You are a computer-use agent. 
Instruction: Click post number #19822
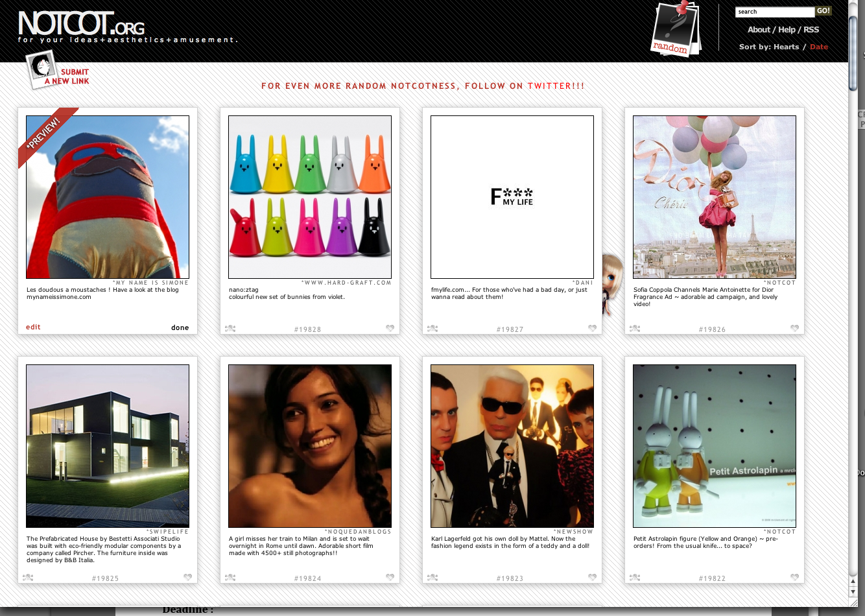click(713, 578)
